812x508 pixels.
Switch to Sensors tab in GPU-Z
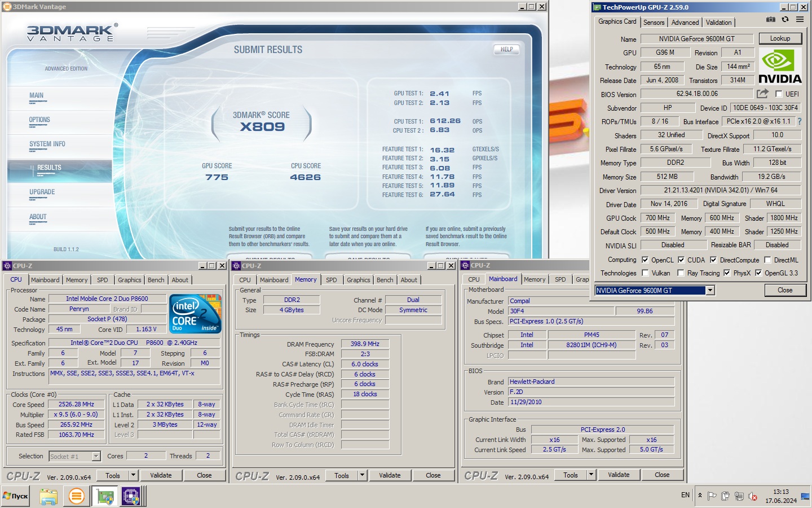654,23
